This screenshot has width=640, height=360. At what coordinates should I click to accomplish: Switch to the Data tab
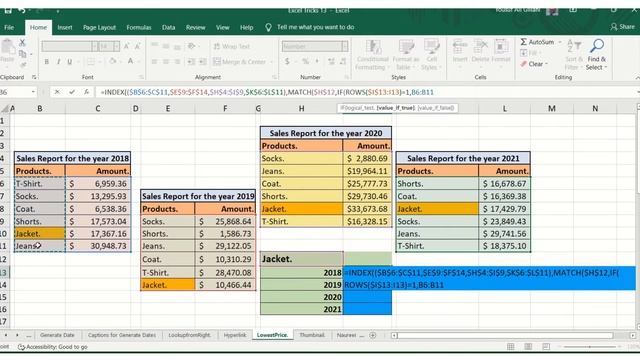(x=169, y=27)
